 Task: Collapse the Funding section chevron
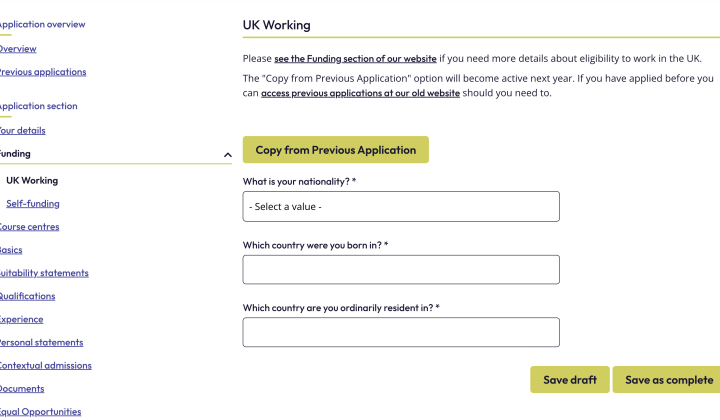pyautogui.click(x=227, y=155)
